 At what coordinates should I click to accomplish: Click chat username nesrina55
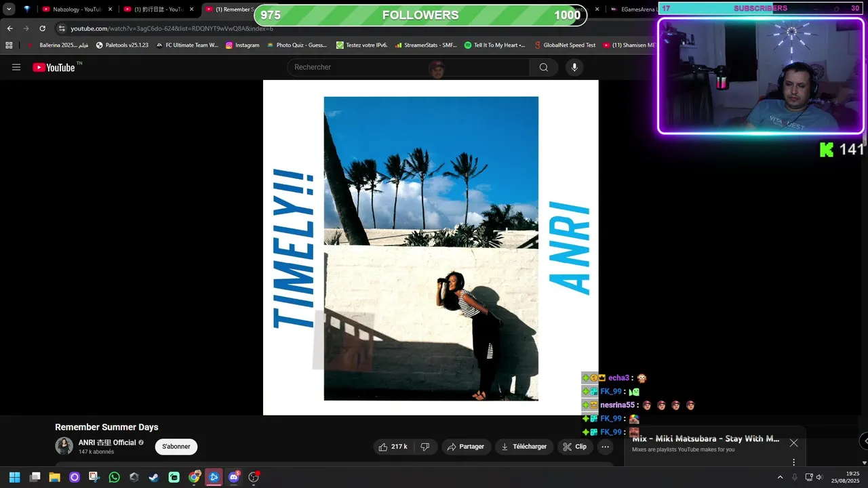(x=618, y=405)
